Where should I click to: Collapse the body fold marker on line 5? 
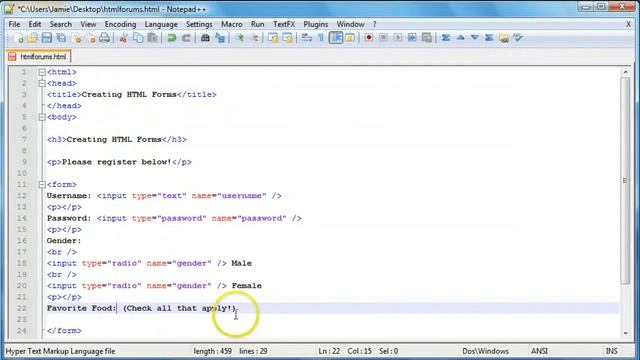tap(42, 117)
